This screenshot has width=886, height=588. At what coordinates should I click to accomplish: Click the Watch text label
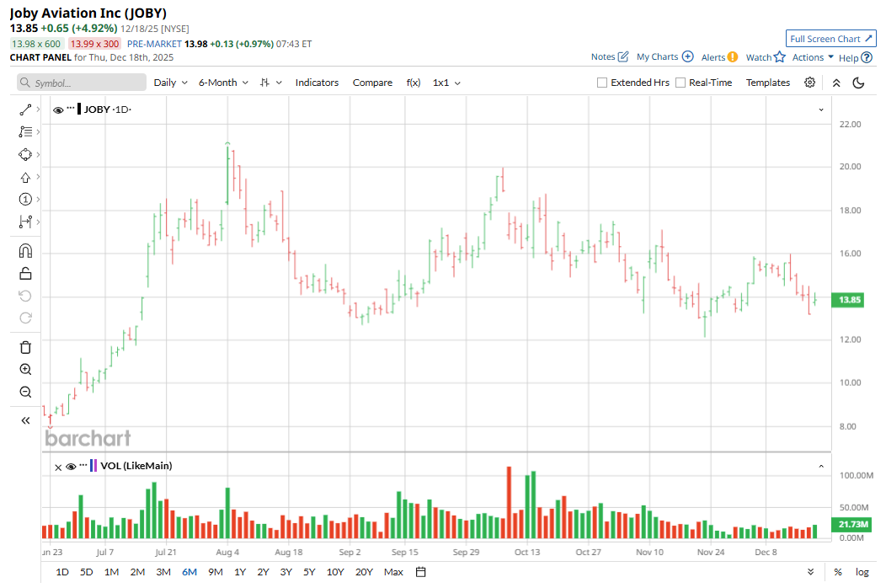coord(758,57)
